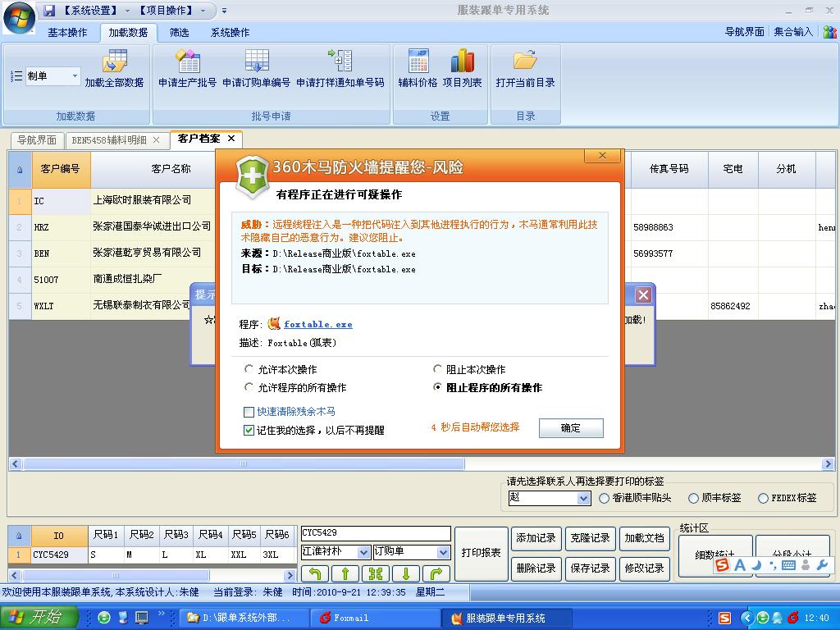840x630 pixels.
Task: Switch to the 基本操作 ribbon tab
Action: pyautogui.click(x=67, y=33)
